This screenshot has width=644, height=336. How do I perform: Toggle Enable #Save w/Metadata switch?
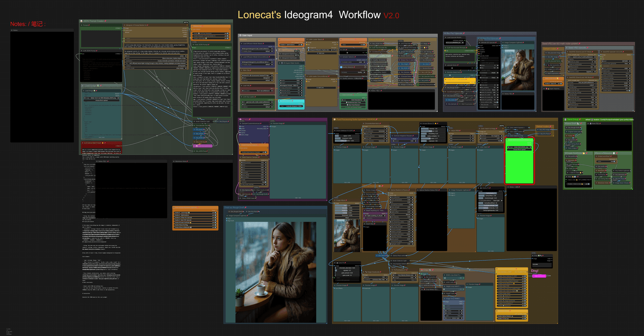pyautogui.click(x=195, y=227)
